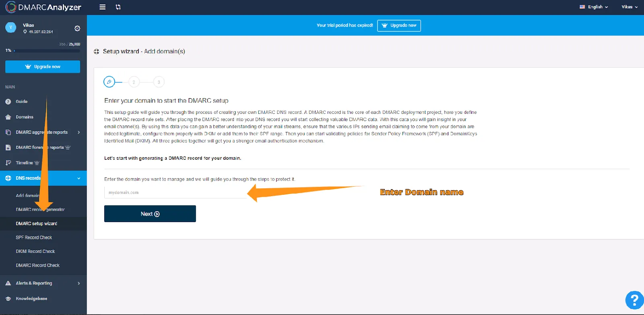Select DMARC setup wizard submenu item
The image size is (644, 315).
click(43, 224)
